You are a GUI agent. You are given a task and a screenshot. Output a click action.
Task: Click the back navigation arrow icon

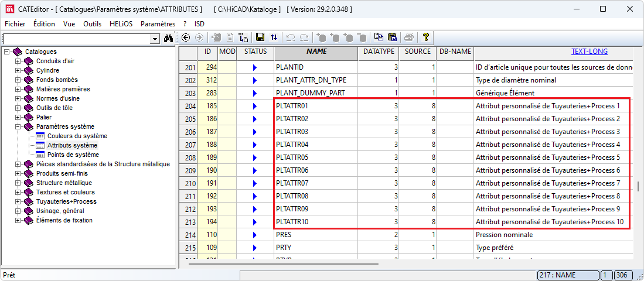[x=186, y=37]
